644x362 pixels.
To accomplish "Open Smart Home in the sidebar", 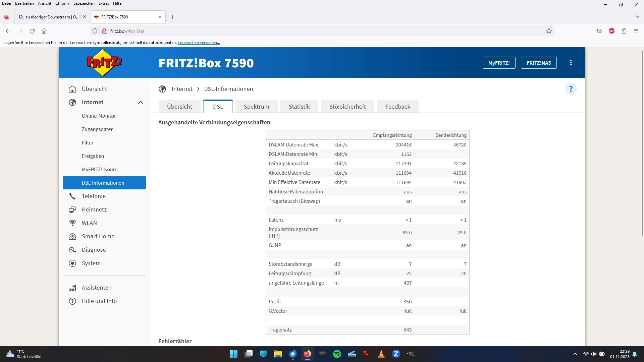I will coord(98,236).
